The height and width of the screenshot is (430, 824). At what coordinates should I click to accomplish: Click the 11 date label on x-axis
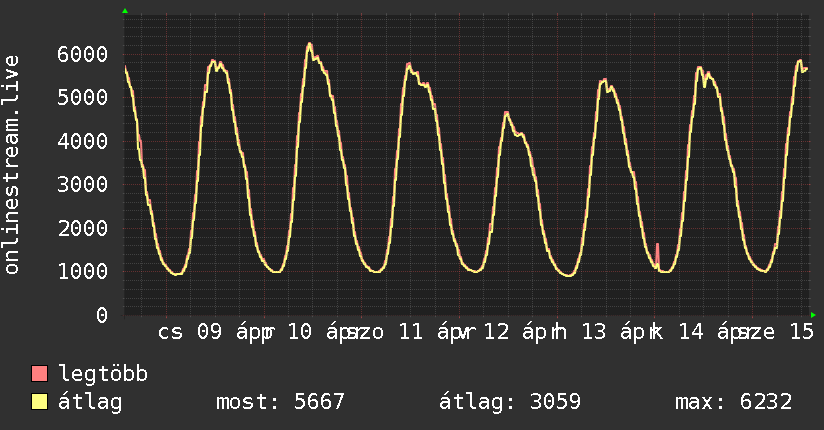point(410,332)
